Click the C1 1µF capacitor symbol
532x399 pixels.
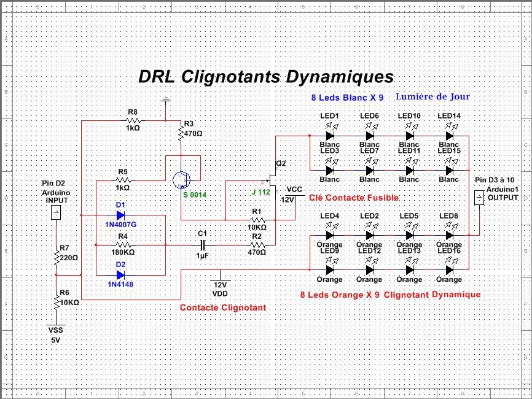pyautogui.click(x=201, y=245)
